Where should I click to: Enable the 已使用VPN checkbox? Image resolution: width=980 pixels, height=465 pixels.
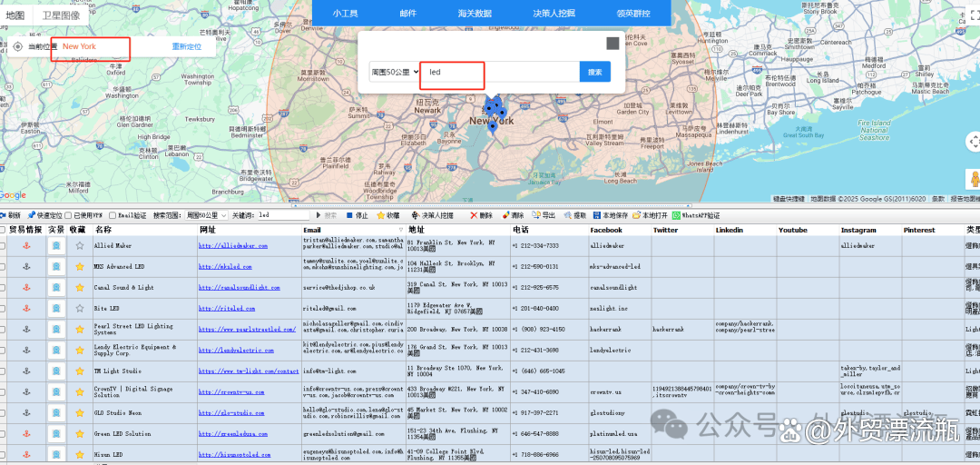[x=69, y=215]
